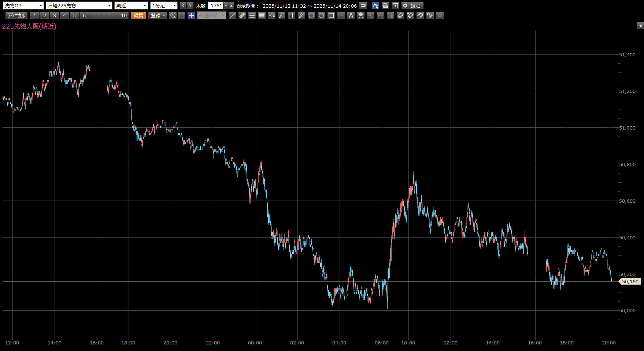The height and width of the screenshot is (351, 644).
Task: Click the 本数 bar count input field
Action: pyautogui.click(x=216, y=5)
